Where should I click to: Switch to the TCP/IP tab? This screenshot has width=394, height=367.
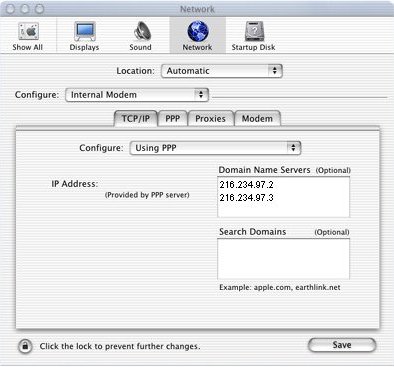pyautogui.click(x=136, y=119)
